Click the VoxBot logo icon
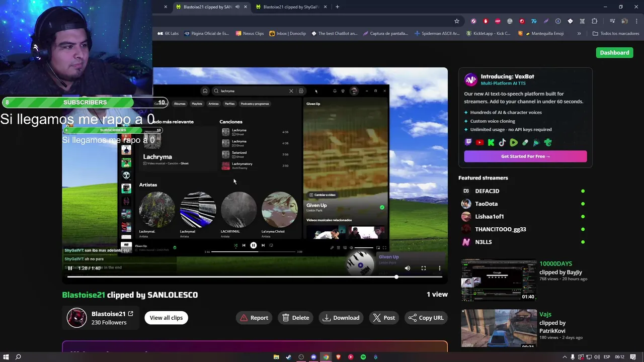 [x=470, y=79]
